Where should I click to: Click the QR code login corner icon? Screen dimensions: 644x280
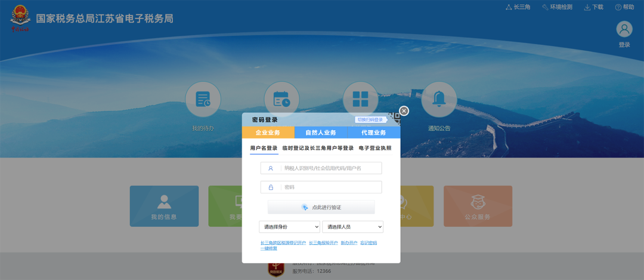tap(395, 119)
